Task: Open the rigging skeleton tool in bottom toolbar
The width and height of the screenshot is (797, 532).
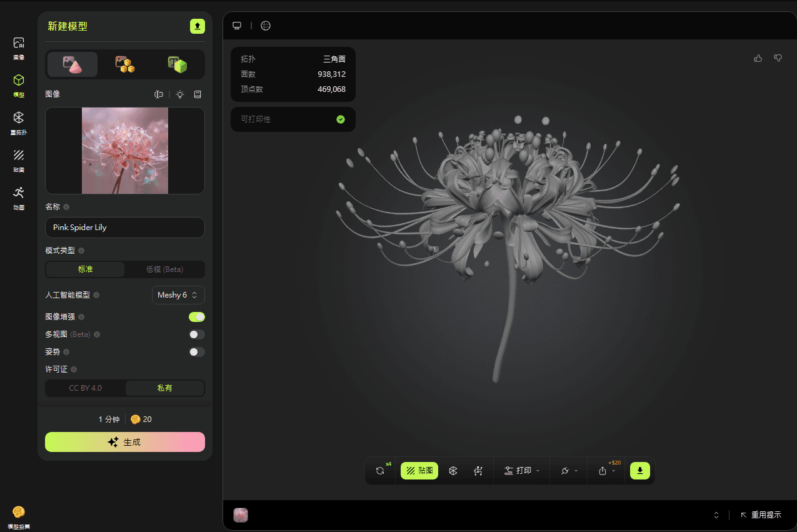Action: (478, 471)
